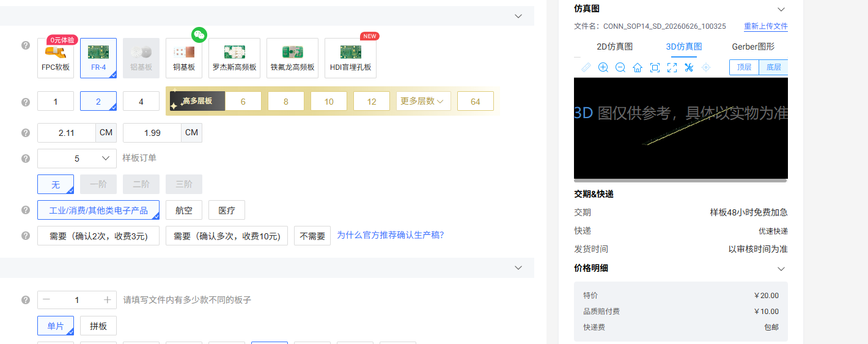868x344 pixels.
Task: Open the quantity dropdown showing 5
Action: coord(77,159)
